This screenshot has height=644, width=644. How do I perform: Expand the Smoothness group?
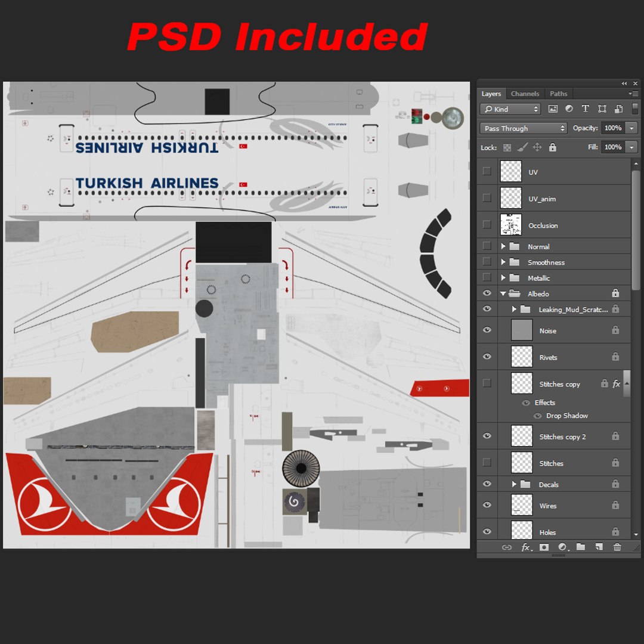503,262
